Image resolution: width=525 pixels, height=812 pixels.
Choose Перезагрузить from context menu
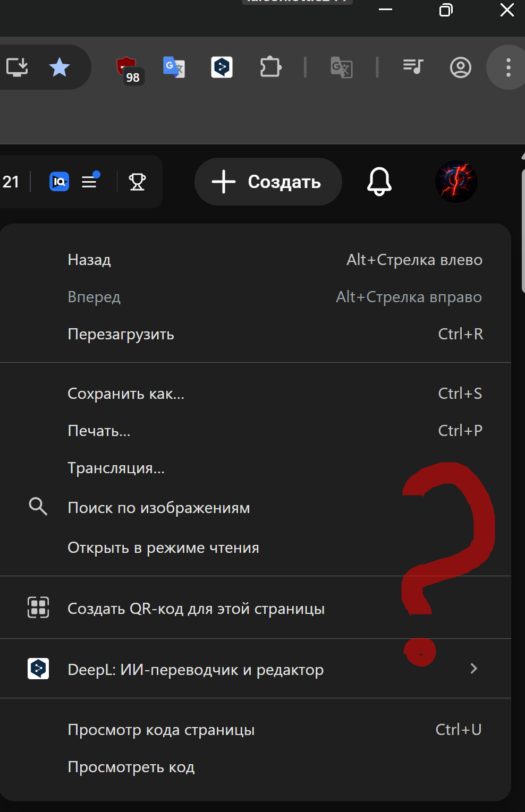click(121, 334)
